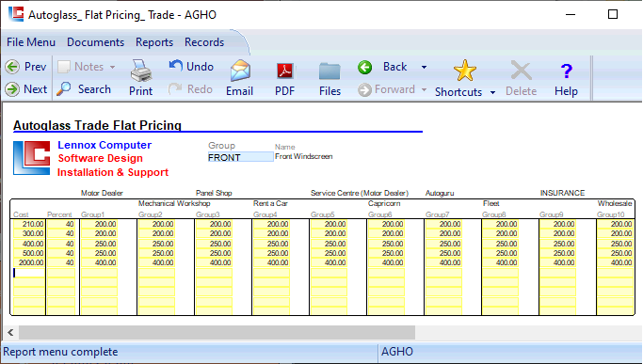Click the app logo in title bar
The image size is (643, 364).
click(16, 14)
